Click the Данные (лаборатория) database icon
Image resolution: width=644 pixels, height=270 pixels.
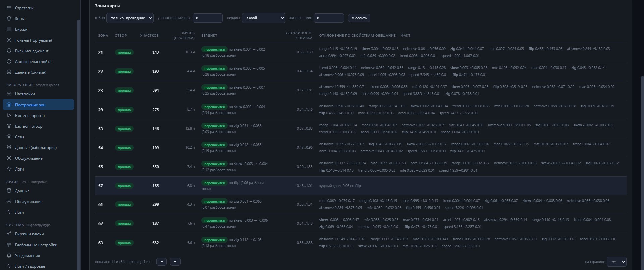tap(9, 147)
